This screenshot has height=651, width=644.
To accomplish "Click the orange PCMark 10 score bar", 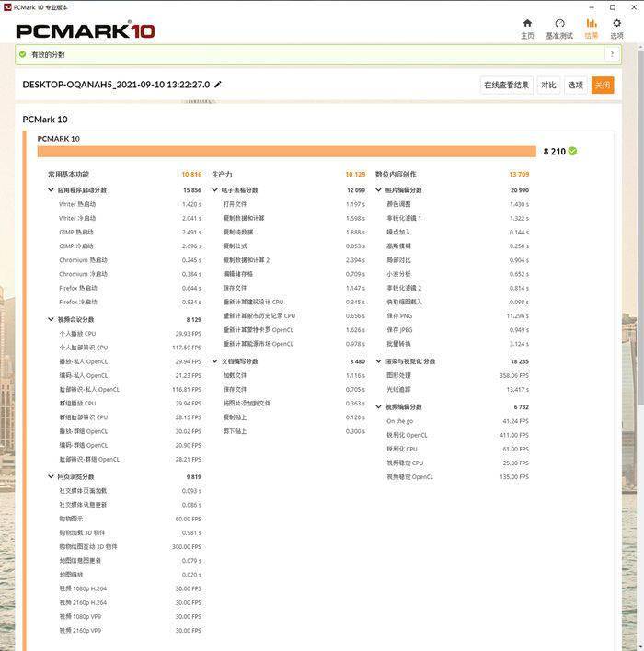I will click(287, 152).
